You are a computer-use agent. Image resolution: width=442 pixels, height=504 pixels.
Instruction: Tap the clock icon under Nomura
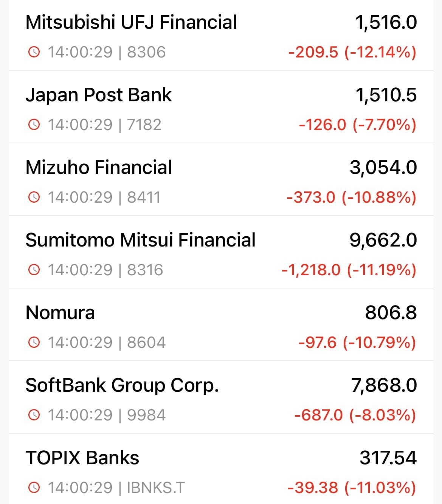tap(34, 342)
